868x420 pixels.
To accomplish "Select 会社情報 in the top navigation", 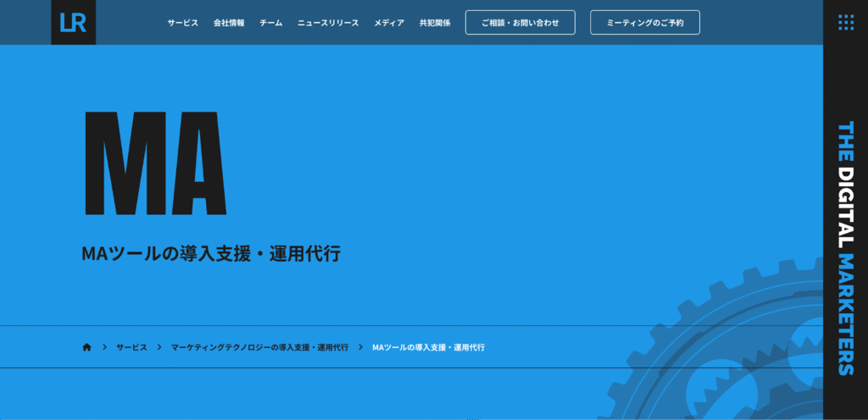I will [229, 23].
